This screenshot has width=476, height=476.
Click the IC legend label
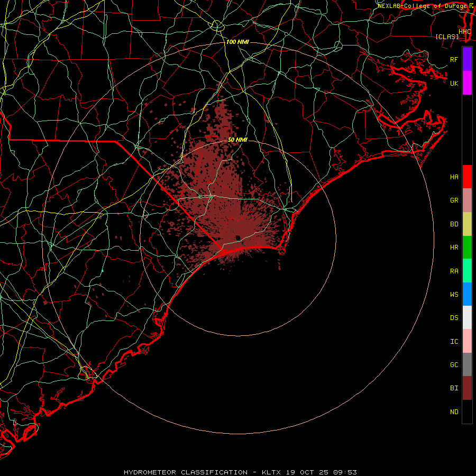click(x=454, y=342)
